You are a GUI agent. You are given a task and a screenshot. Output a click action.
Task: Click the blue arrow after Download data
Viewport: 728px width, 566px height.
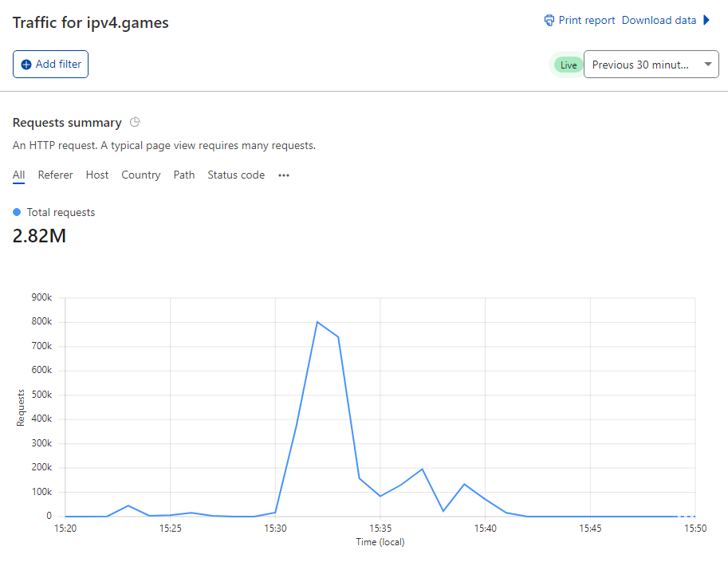(x=706, y=20)
